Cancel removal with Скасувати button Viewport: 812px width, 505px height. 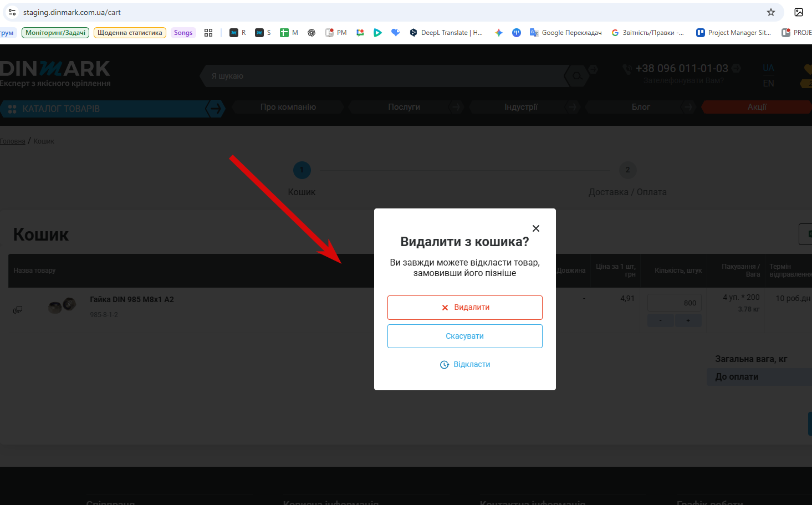[464, 336]
